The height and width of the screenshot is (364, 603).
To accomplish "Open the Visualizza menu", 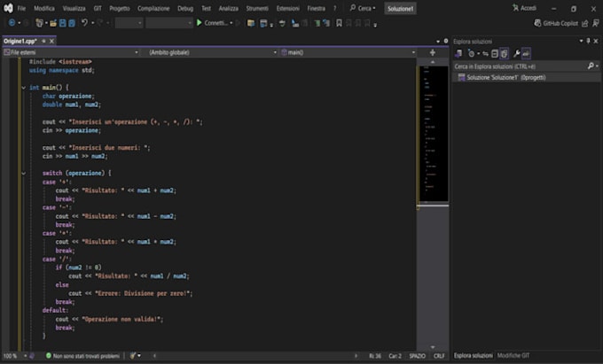I will [74, 8].
